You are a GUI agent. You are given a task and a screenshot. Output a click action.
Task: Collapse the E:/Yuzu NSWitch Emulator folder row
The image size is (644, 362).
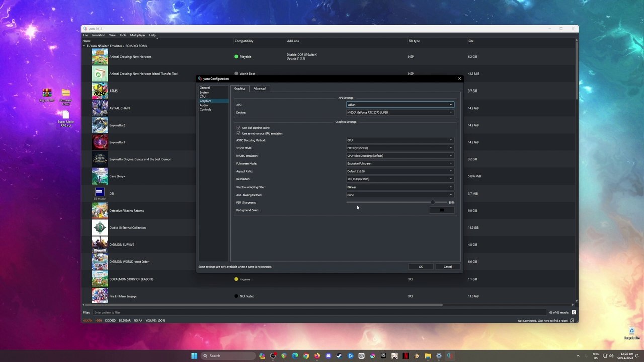[x=84, y=46]
